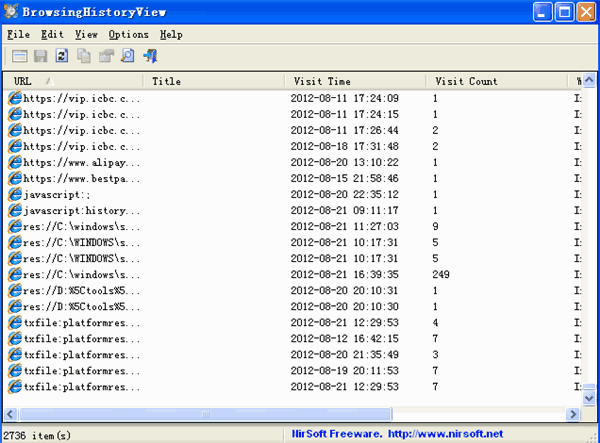Click IE icon of 11:27:03 row
Image resolution: width=600 pixels, height=443 pixels.
coord(15,227)
